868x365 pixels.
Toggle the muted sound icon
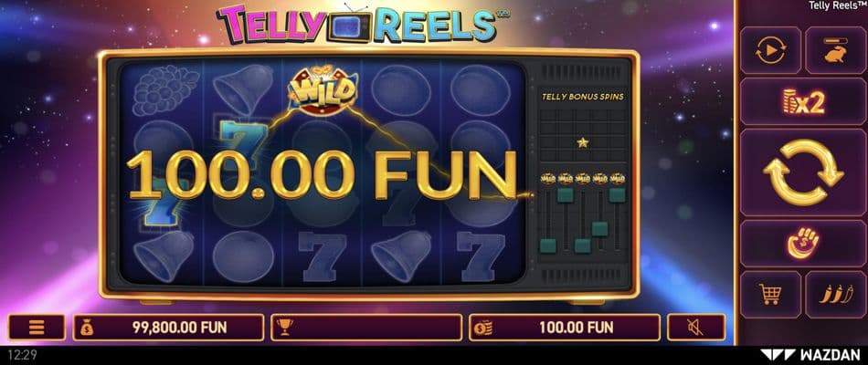[x=696, y=328]
